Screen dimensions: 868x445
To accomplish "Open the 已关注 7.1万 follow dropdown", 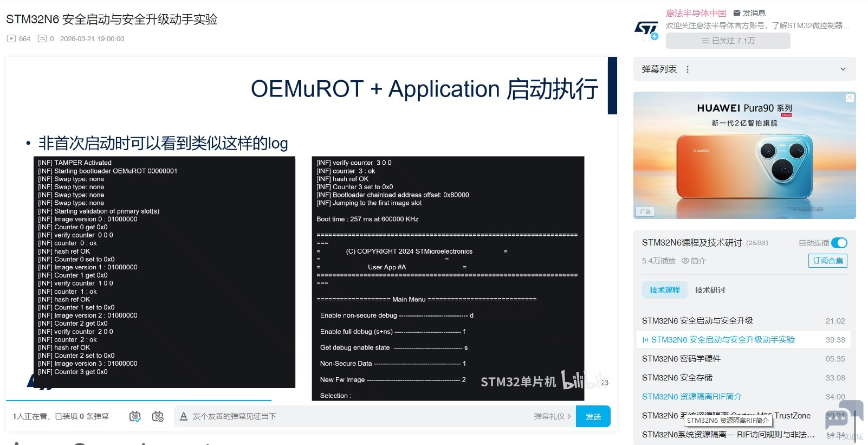I will (x=728, y=41).
